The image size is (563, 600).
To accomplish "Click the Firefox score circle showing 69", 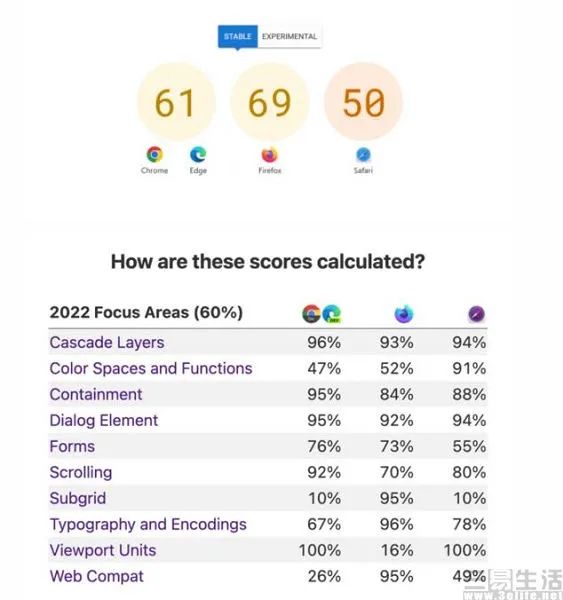I will pyautogui.click(x=269, y=102).
